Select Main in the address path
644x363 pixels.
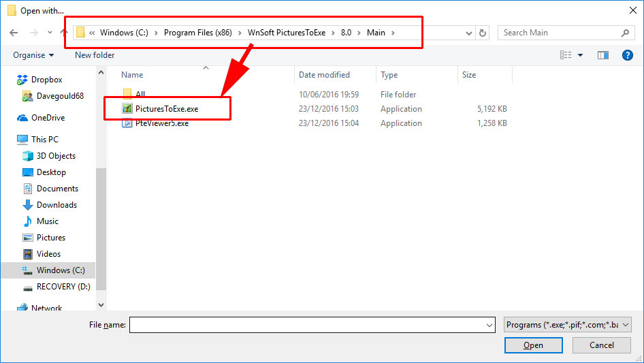[376, 33]
